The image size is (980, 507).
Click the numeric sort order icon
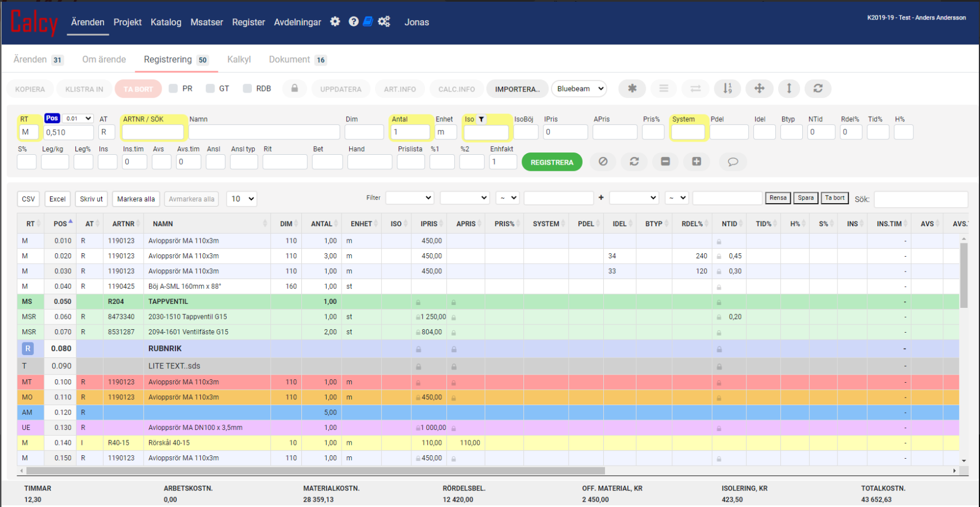click(x=727, y=89)
